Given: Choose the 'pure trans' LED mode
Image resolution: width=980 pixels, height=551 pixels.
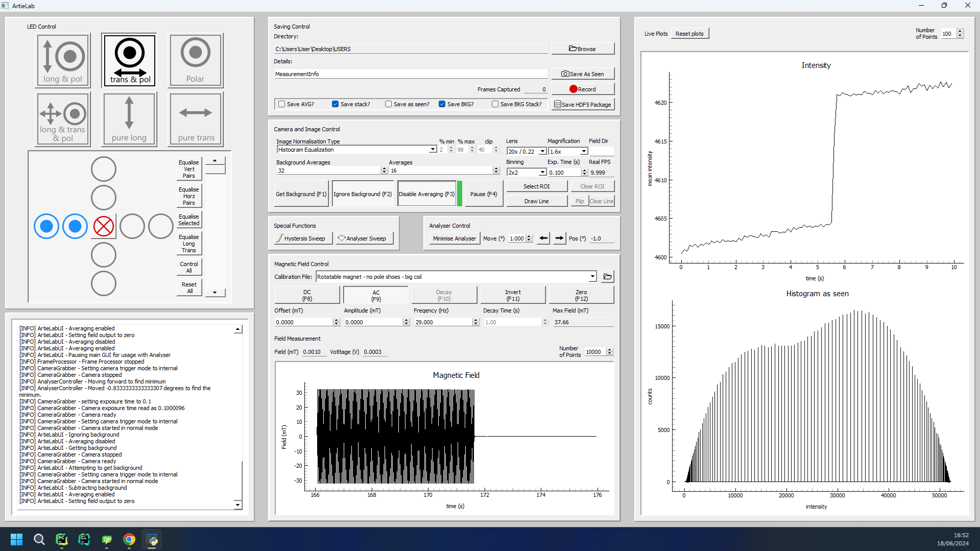Looking at the screenshot, I should point(196,119).
